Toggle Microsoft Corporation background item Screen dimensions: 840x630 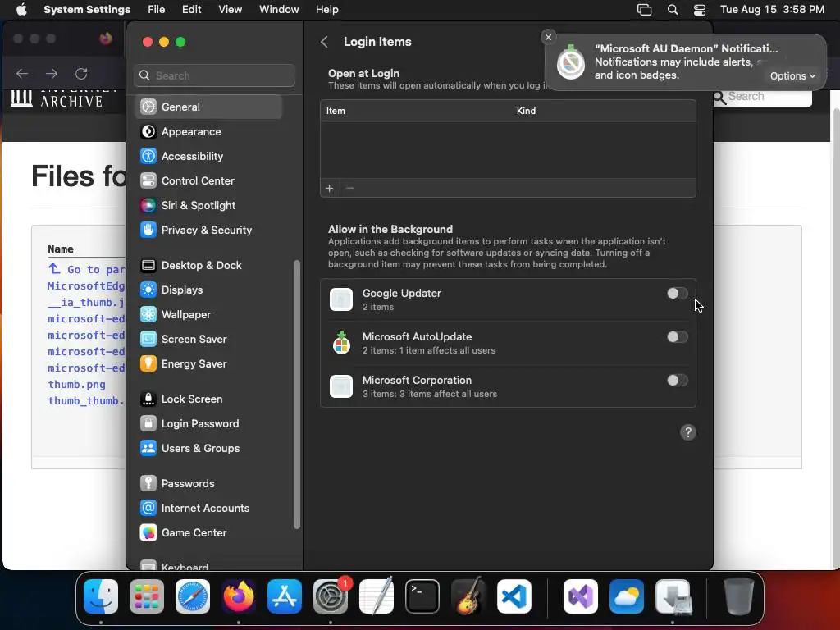point(677,381)
